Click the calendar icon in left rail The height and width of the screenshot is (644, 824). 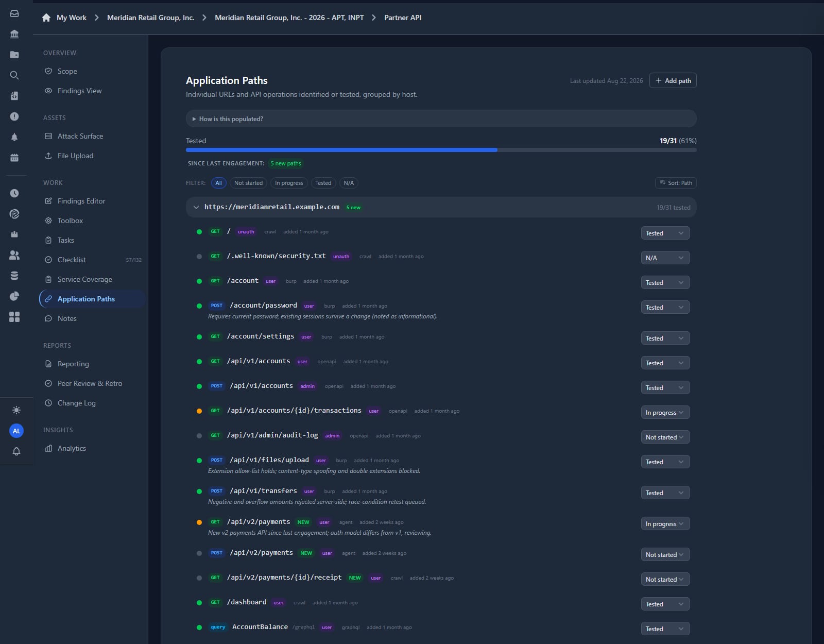pos(14,158)
